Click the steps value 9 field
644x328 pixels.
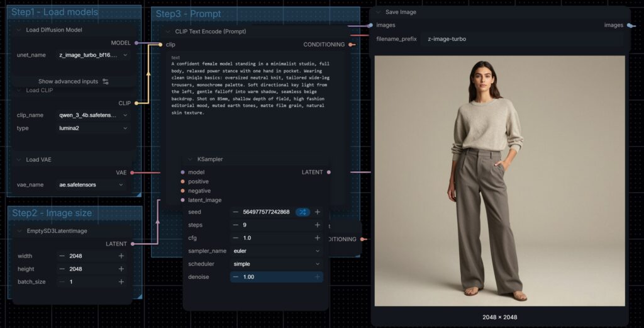(277, 225)
